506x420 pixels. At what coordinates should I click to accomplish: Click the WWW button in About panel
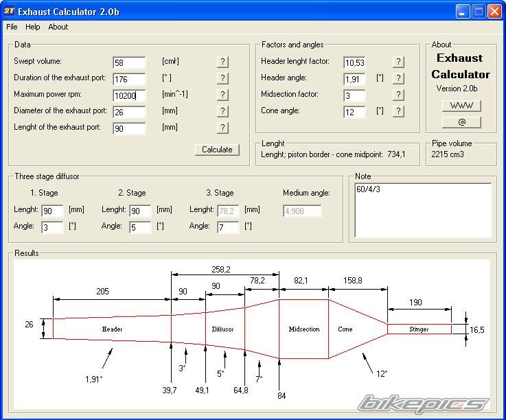click(x=461, y=106)
